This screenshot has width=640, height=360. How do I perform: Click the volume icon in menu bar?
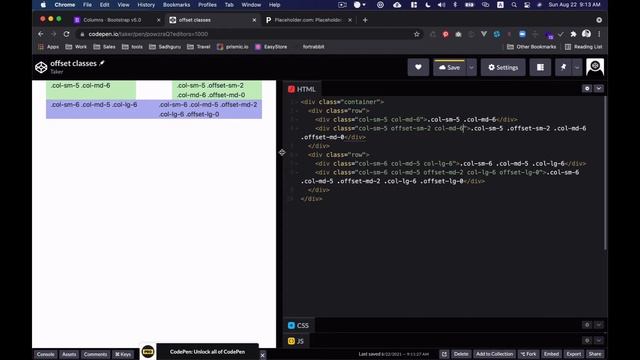pyautogui.click(x=441, y=5)
